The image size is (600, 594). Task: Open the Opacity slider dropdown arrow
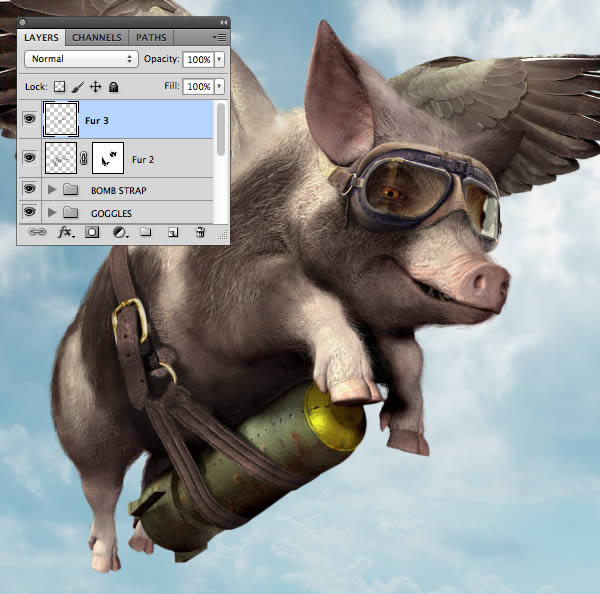click(x=219, y=59)
